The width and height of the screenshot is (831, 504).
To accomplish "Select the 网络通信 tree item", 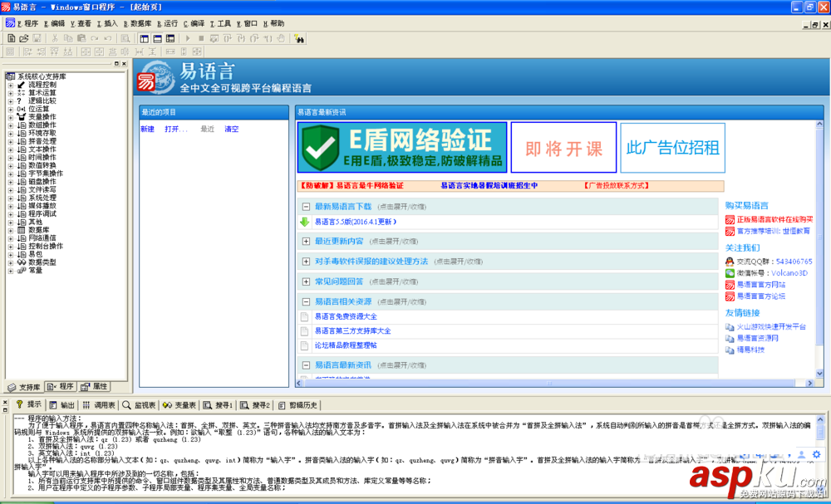I will coord(42,238).
